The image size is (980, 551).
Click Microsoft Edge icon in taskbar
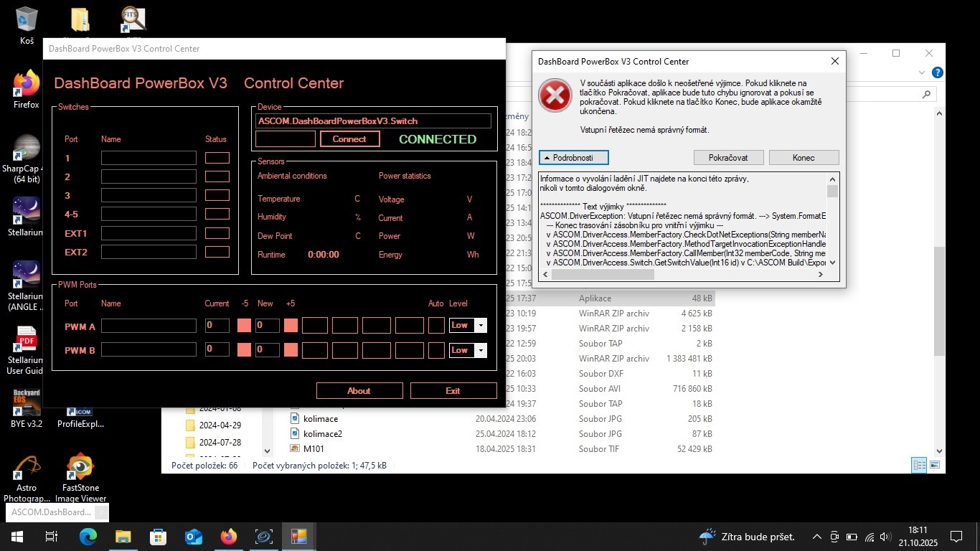pyautogui.click(x=88, y=537)
